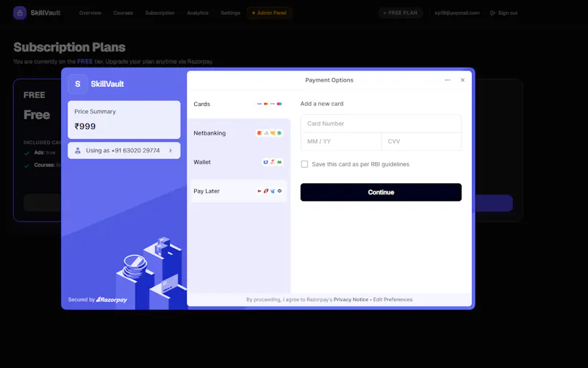Click the provider logos beside Pay Later
This screenshot has height=368, width=588.
269,191
